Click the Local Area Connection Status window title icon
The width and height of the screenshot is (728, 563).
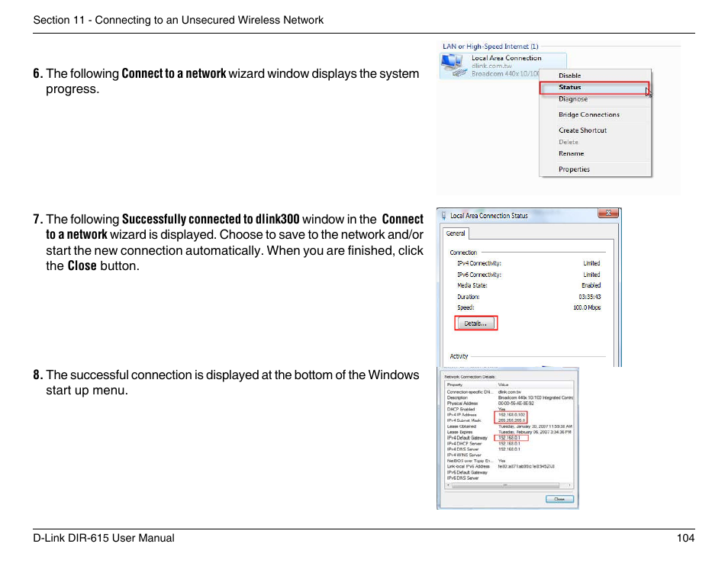tap(444, 215)
